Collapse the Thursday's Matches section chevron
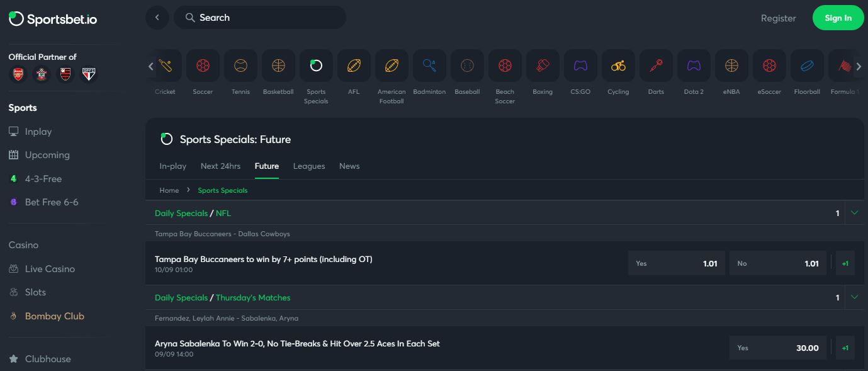868x371 pixels. pos(854,297)
